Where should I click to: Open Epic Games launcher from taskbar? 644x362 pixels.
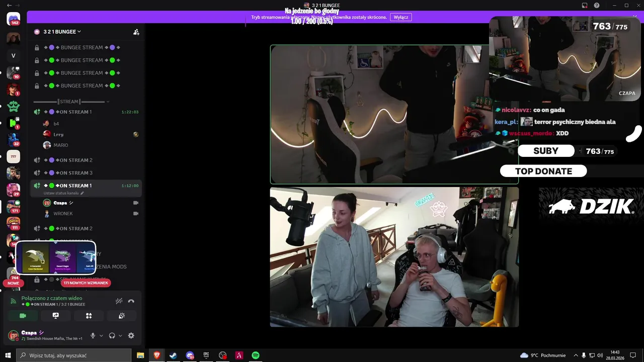click(x=206, y=355)
